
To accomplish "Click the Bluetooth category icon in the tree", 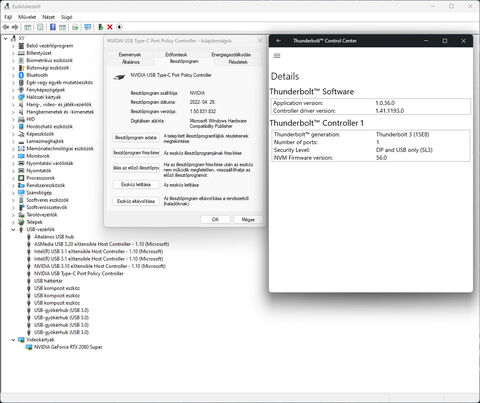I will click(x=21, y=75).
